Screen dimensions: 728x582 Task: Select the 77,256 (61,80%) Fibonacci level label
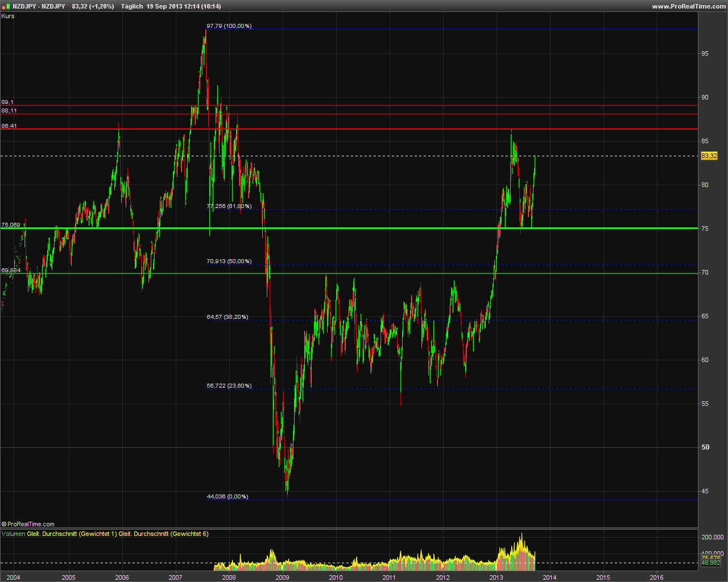(x=229, y=206)
